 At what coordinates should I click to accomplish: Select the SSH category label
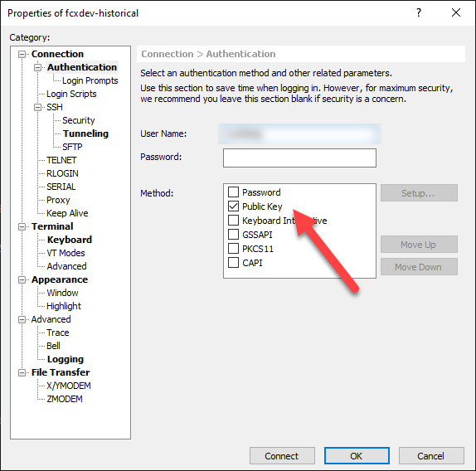point(55,108)
